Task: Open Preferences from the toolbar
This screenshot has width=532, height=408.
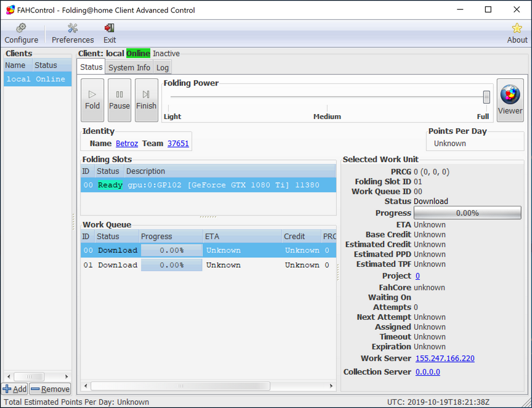Action: coord(73,34)
